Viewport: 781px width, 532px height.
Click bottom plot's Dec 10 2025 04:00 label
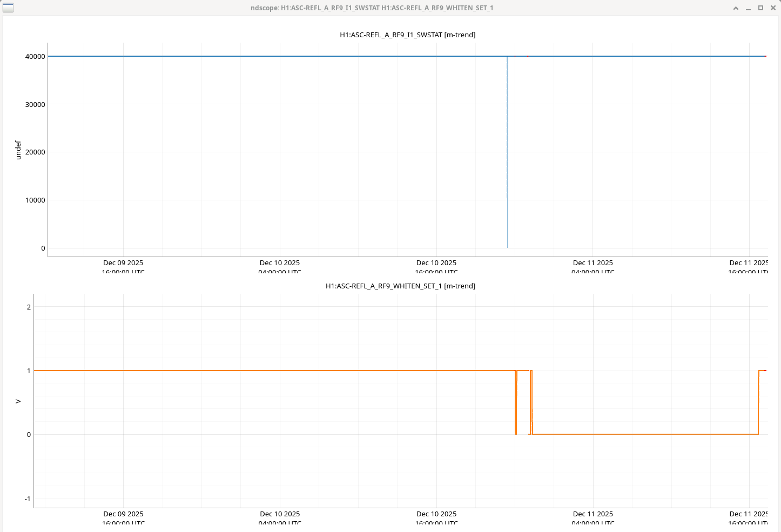point(280,514)
